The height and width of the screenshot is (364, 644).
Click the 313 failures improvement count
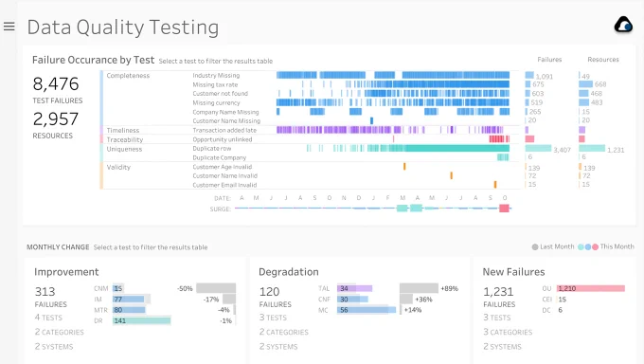(45, 292)
